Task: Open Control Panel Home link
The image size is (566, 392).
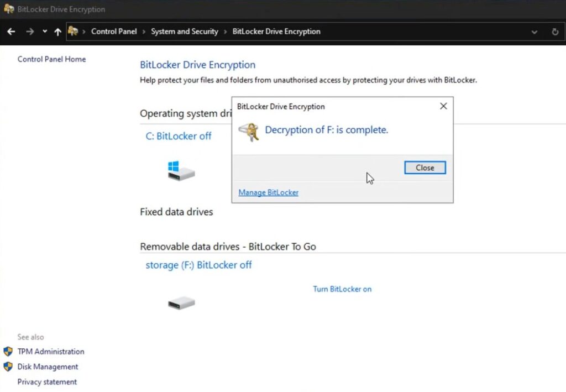Action: (x=51, y=59)
